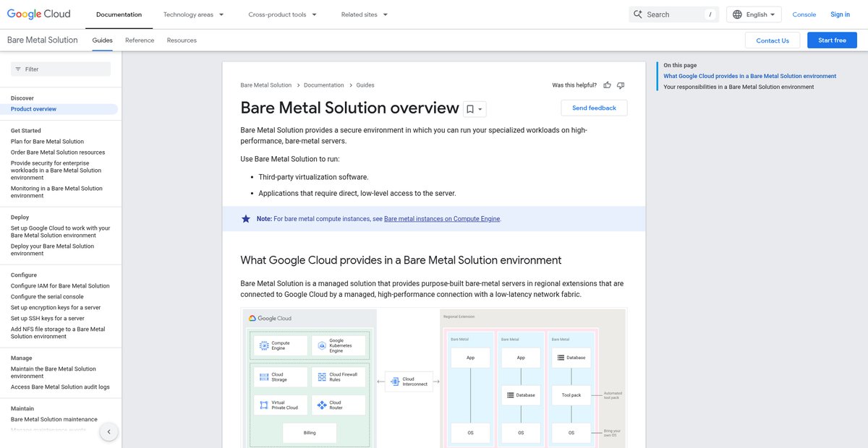Switch to the Reference tab
The image size is (868, 448).
[x=140, y=40]
